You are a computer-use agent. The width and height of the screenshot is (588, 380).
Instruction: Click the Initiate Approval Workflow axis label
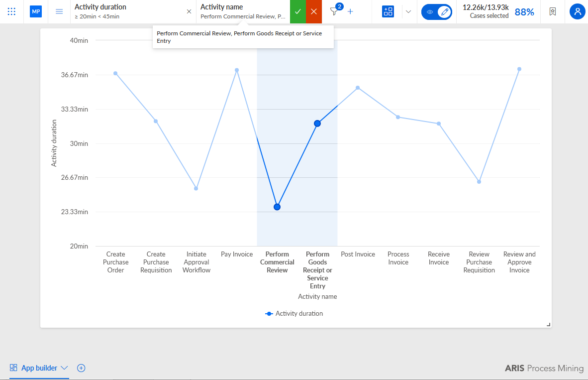click(x=196, y=262)
